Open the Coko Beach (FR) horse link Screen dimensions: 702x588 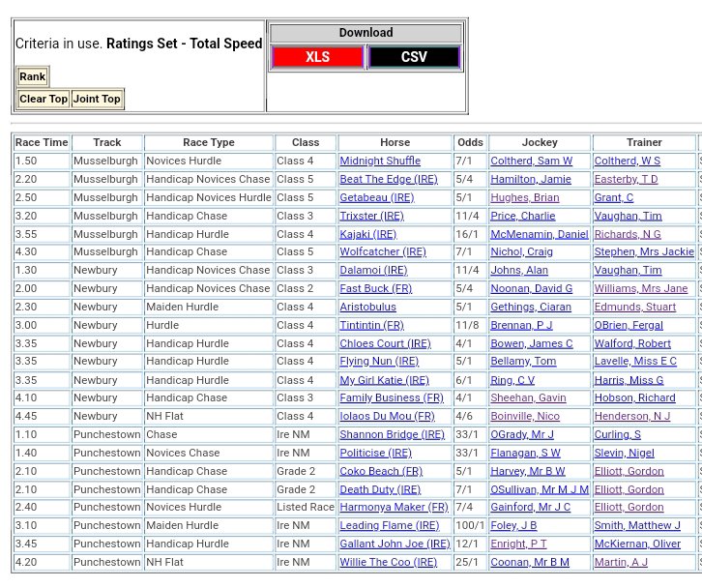[381, 472]
